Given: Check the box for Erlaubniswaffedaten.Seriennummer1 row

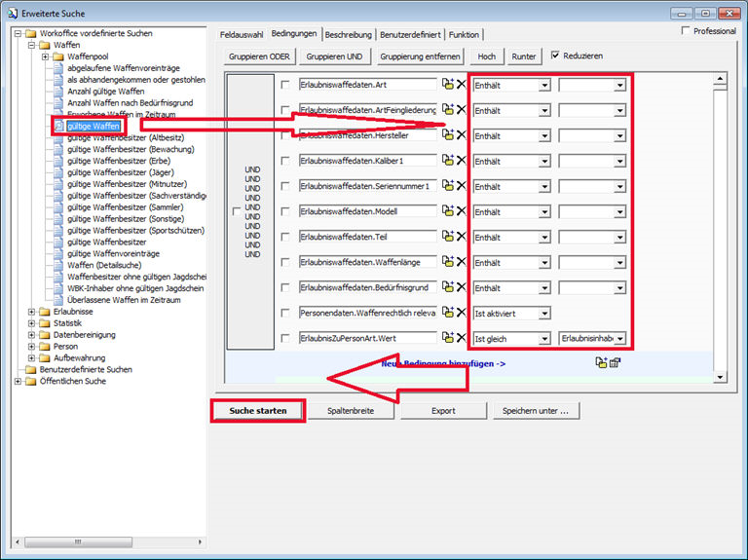Looking at the screenshot, I should pos(285,186).
